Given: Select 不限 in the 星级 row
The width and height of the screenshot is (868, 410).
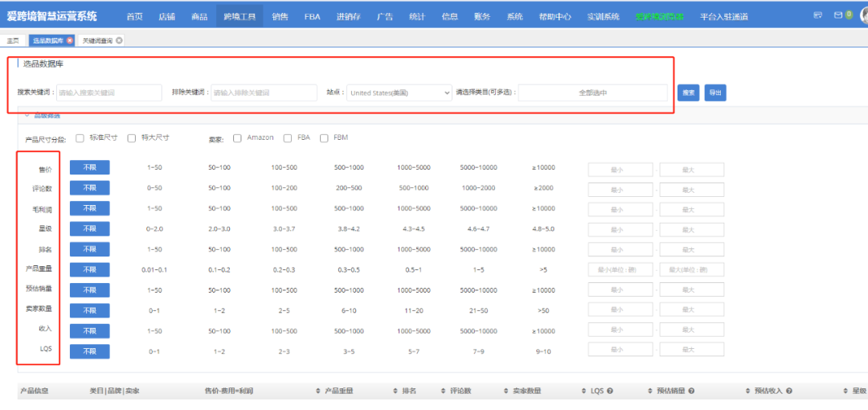Looking at the screenshot, I should (90, 229).
